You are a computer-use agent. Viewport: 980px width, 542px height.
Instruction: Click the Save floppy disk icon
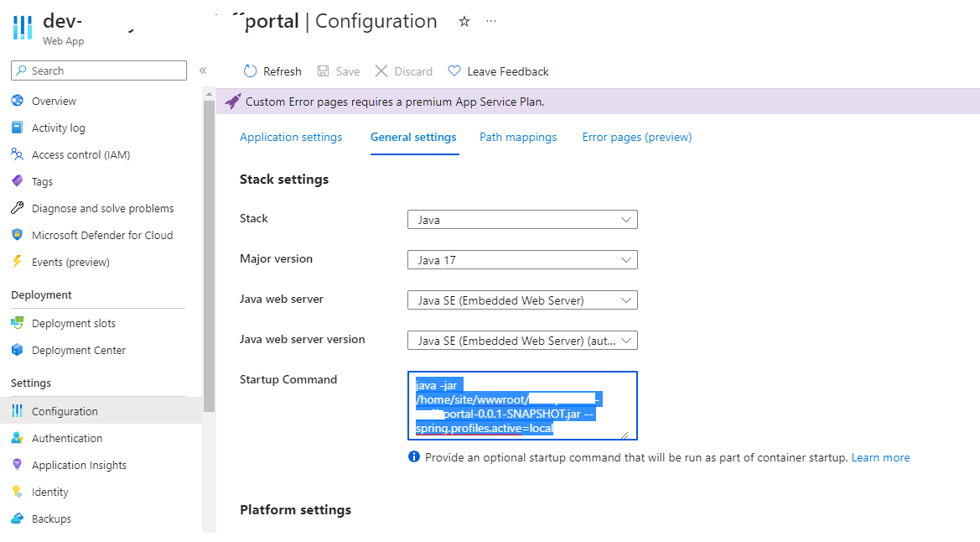tap(323, 71)
